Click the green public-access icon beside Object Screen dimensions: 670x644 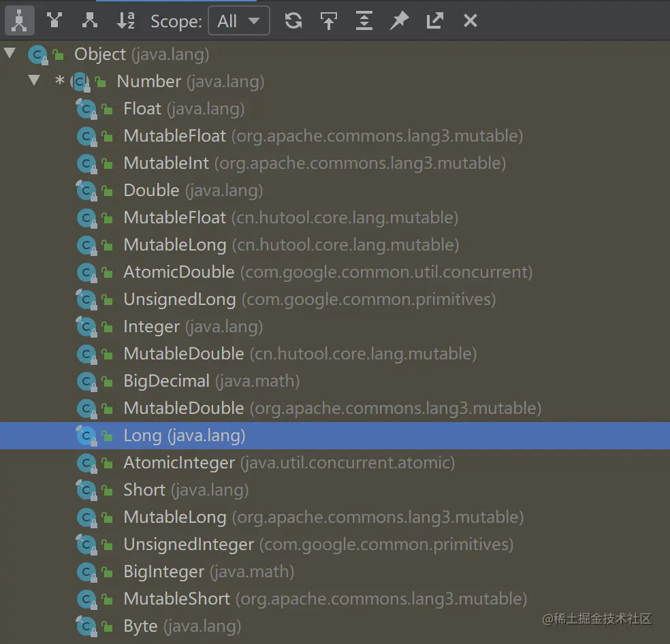point(58,54)
